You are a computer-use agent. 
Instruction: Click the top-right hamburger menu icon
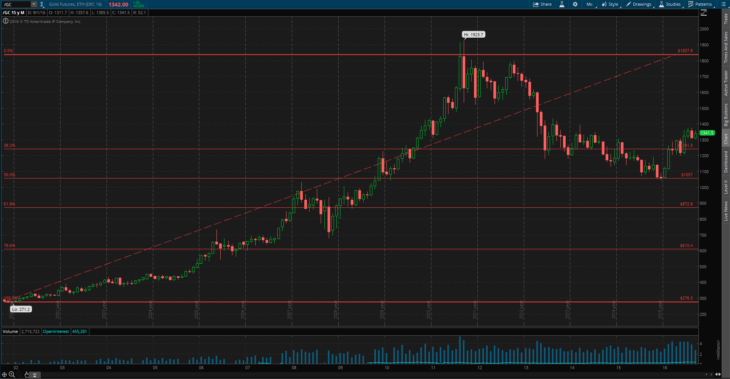click(723, 4)
